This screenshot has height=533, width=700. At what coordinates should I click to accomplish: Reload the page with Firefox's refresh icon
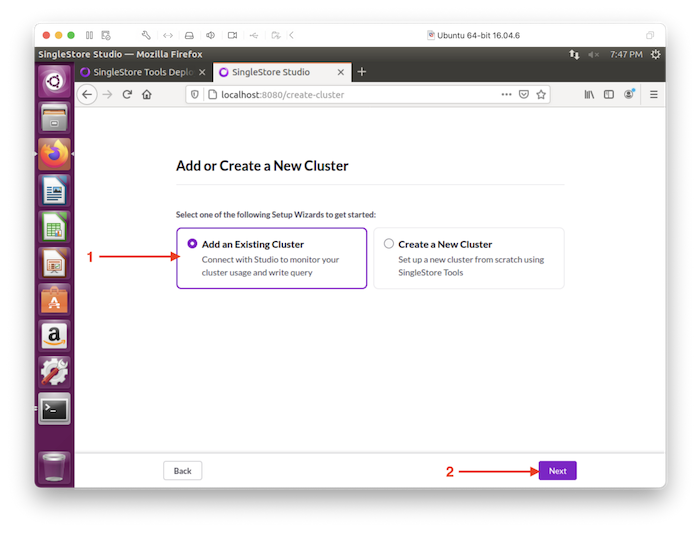(127, 95)
